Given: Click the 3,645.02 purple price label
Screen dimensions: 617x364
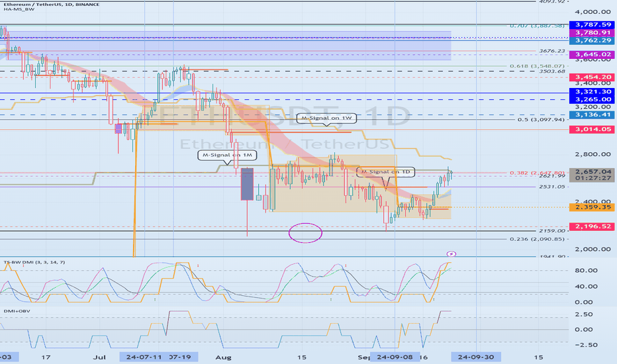Looking at the screenshot, I should click(x=592, y=54).
